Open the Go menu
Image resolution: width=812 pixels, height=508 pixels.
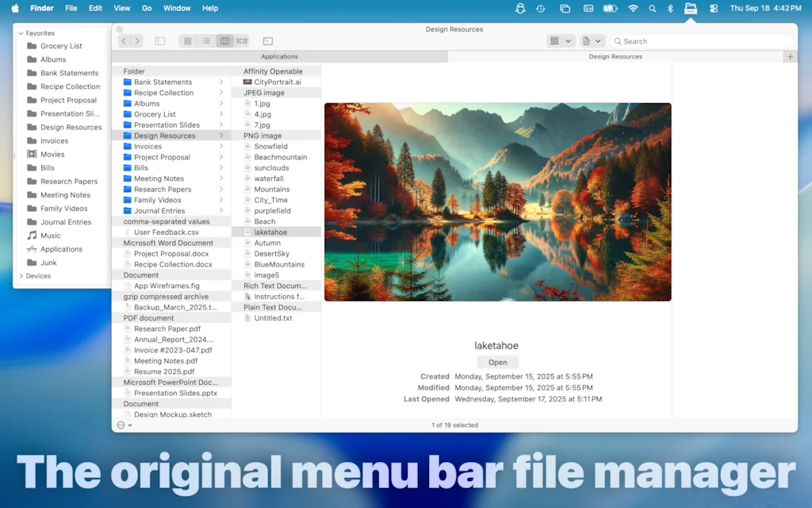pos(147,8)
